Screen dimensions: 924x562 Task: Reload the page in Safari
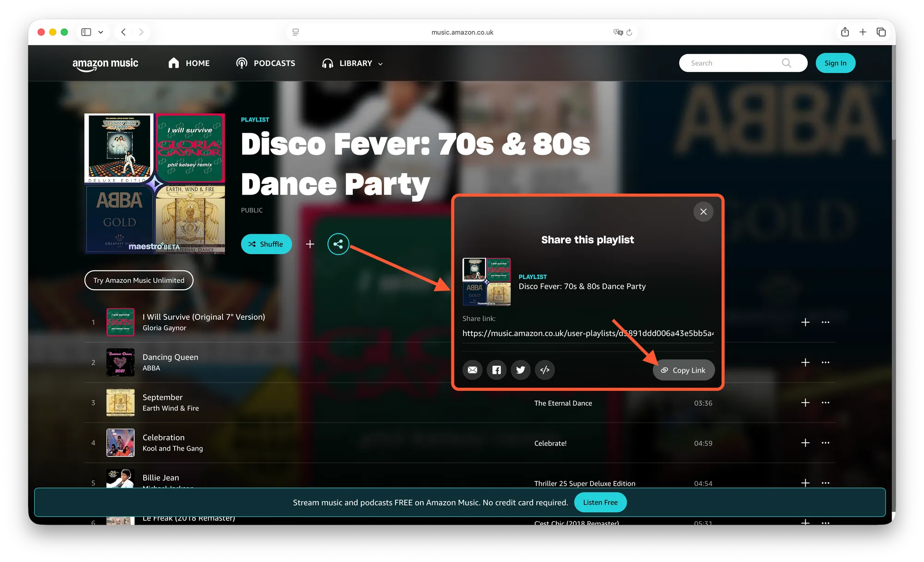click(629, 32)
